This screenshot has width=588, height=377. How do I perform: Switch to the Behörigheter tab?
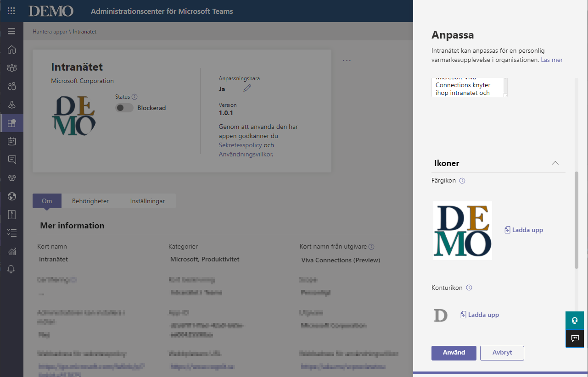click(90, 201)
